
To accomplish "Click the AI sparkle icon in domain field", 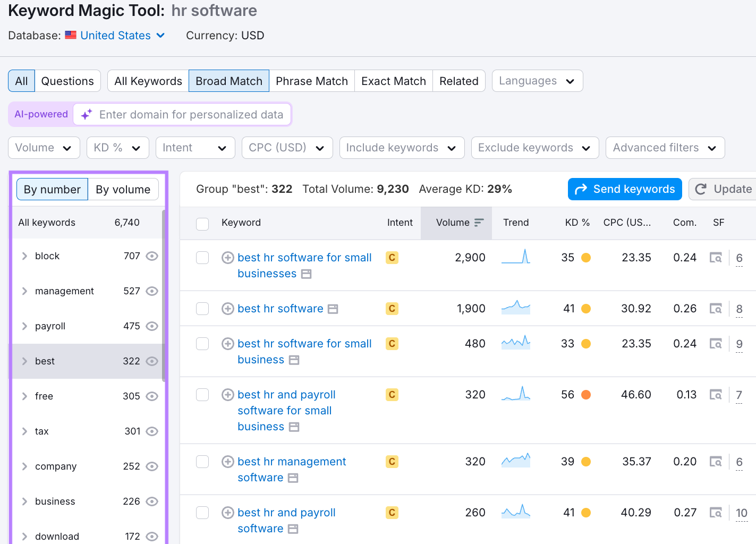I will [86, 114].
